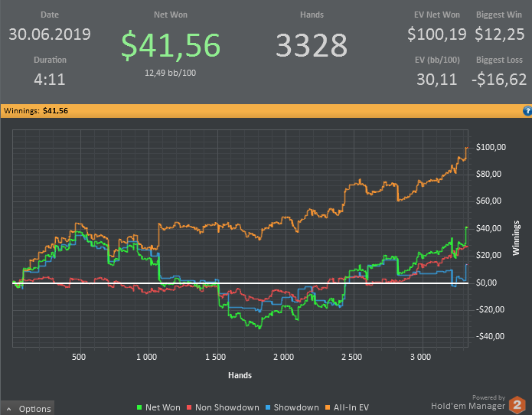Open the help question mark icon
This screenshot has width=532, height=415.
[527, 111]
